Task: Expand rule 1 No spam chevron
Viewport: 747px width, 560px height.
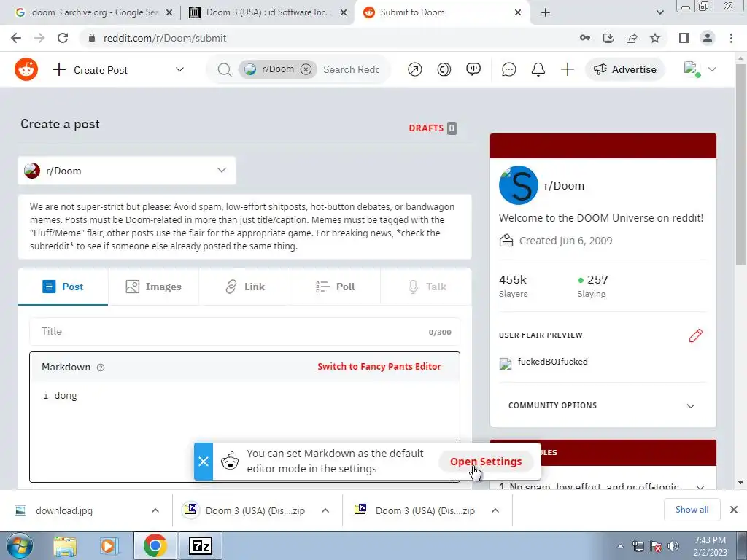Action: point(700,487)
